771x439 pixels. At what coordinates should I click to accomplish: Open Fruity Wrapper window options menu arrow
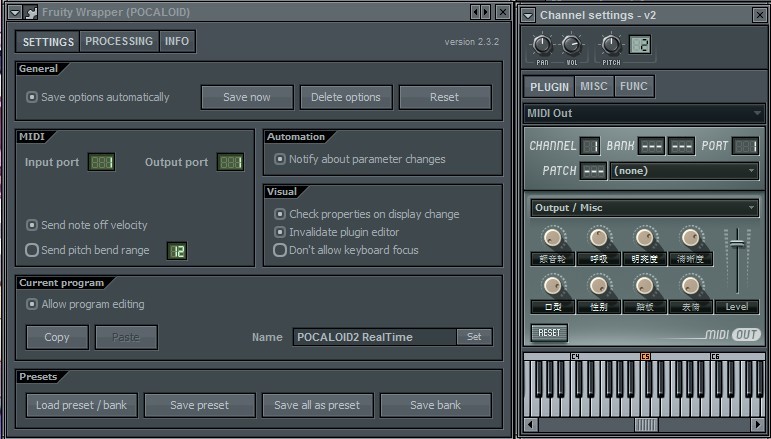[14, 12]
